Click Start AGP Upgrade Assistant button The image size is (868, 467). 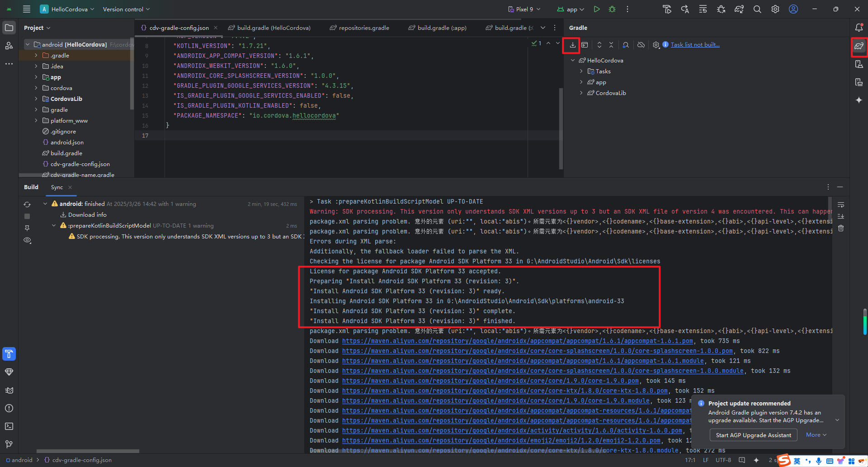tap(753, 435)
